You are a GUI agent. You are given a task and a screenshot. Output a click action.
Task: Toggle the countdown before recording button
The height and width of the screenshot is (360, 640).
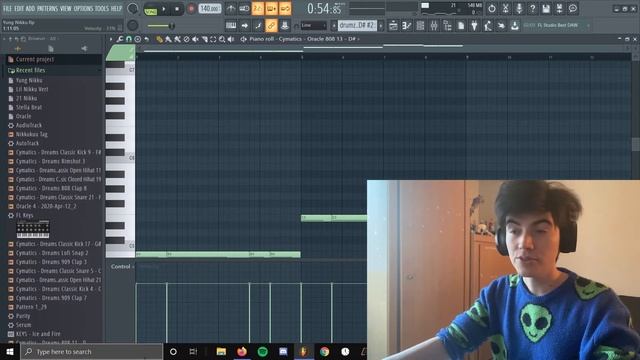(x=258, y=8)
